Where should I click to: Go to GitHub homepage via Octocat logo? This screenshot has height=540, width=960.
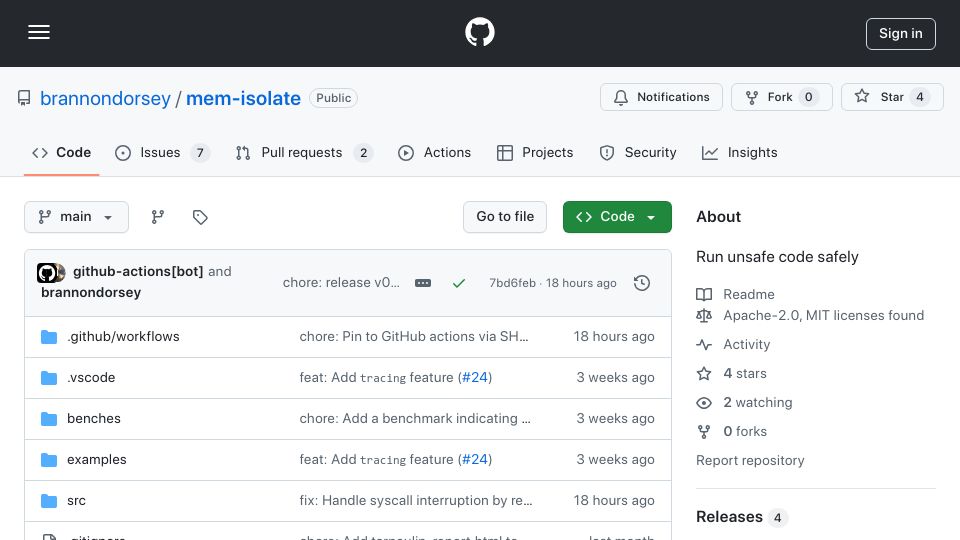479,32
